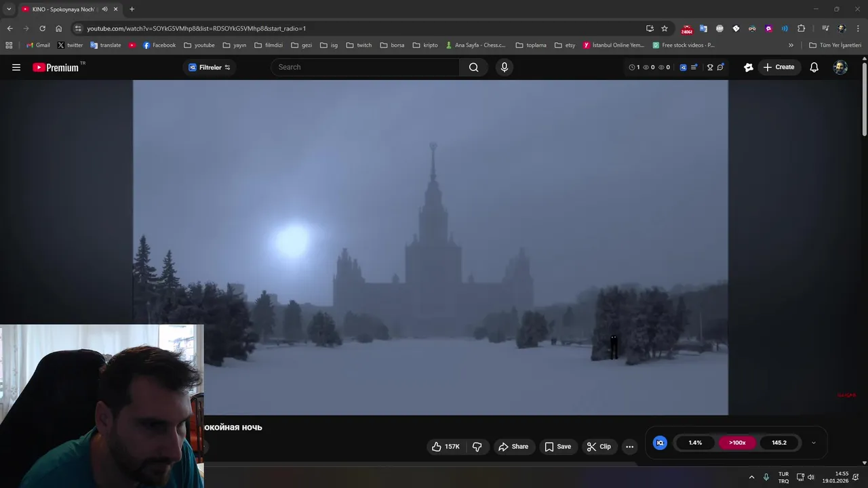Show hidden system tray icons
This screenshot has width=868, height=488.
tap(751, 477)
